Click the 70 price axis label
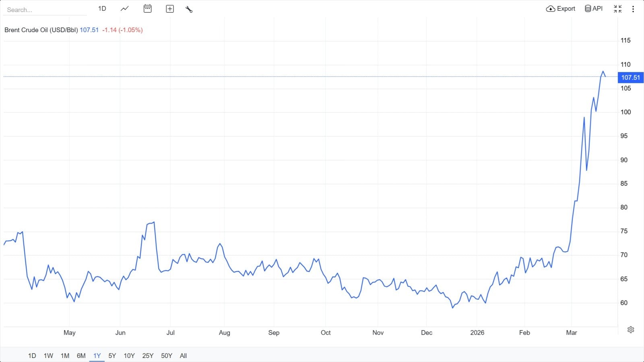This screenshot has height=362, width=644. [624, 255]
